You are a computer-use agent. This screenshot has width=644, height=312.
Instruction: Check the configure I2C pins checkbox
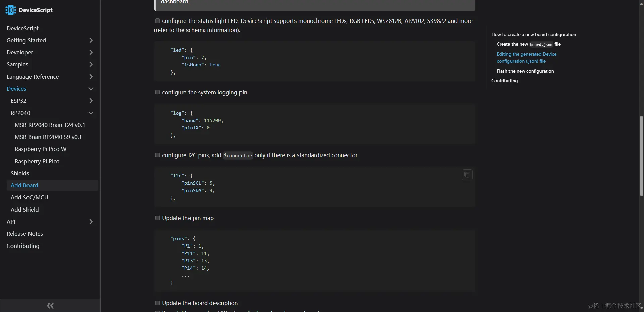157,155
